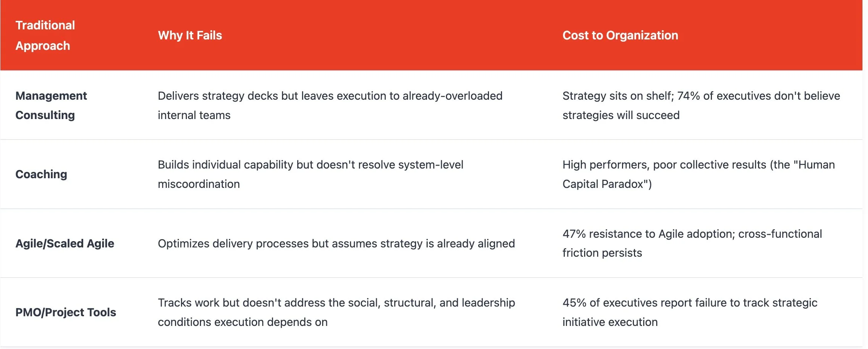Screen dimensions: 868x349
Task: Click 'internal teams' in Management Consulting row
Action: pyautogui.click(x=194, y=115)
